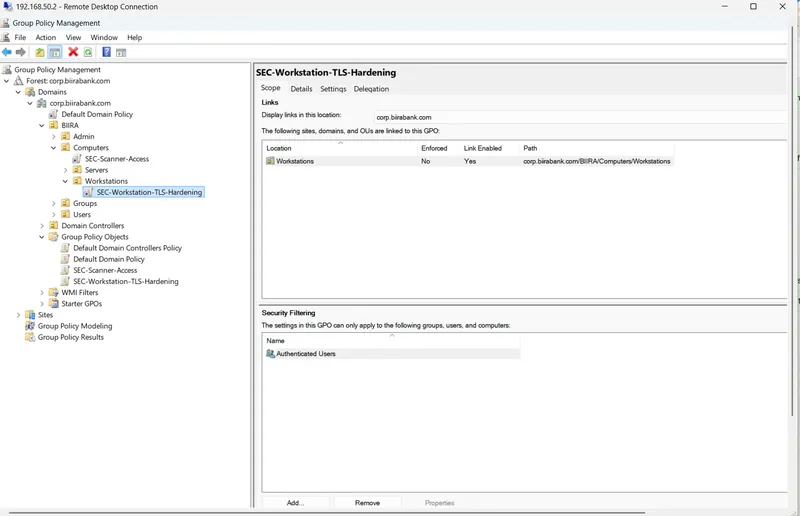Click the Domain Controllers OU folder icon

pyautogui.click(x=54, y=226)
